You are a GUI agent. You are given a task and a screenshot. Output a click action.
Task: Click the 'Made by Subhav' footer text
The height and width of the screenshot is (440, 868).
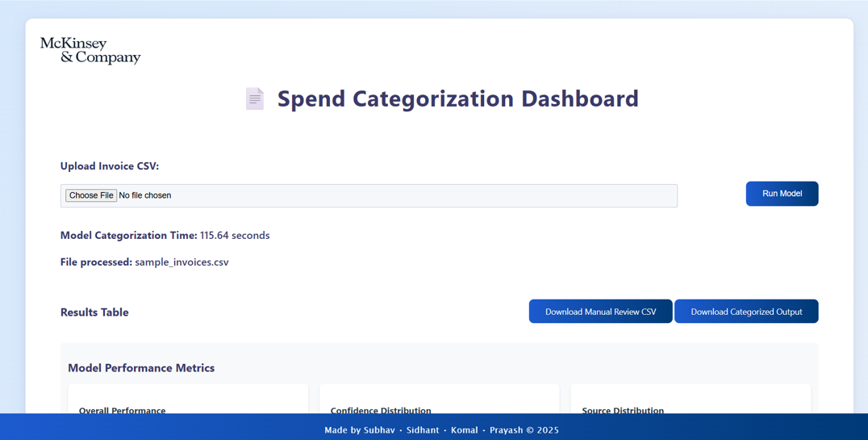point(360,430)
